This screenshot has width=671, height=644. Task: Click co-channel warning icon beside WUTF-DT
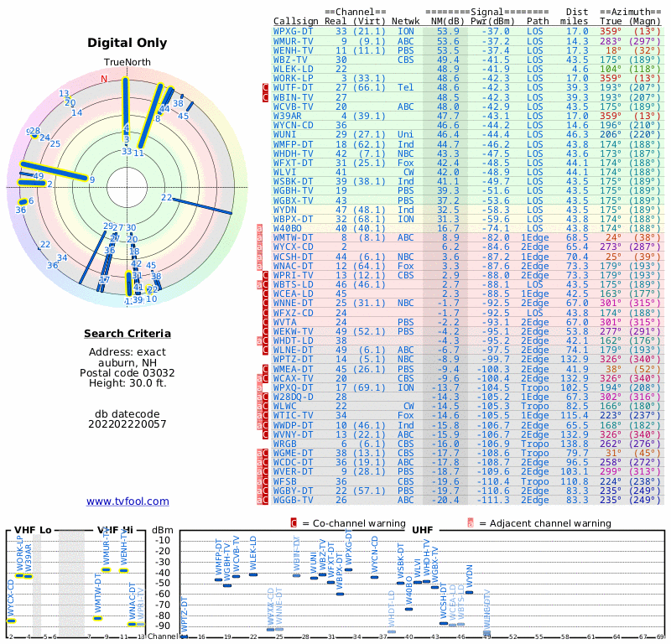pos(265,88)
